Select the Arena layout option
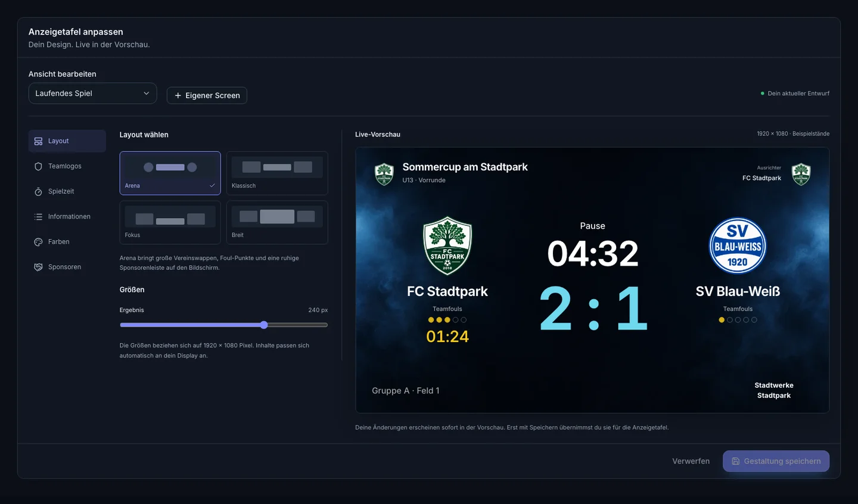The width and height of the screenshot is (858, 504). click(170, 173)
